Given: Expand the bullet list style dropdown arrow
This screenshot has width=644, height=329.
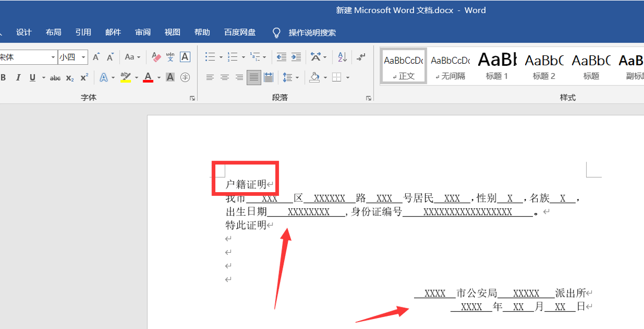Looking at the screenshot, I should pyautogui.click(x=220, y=57).
